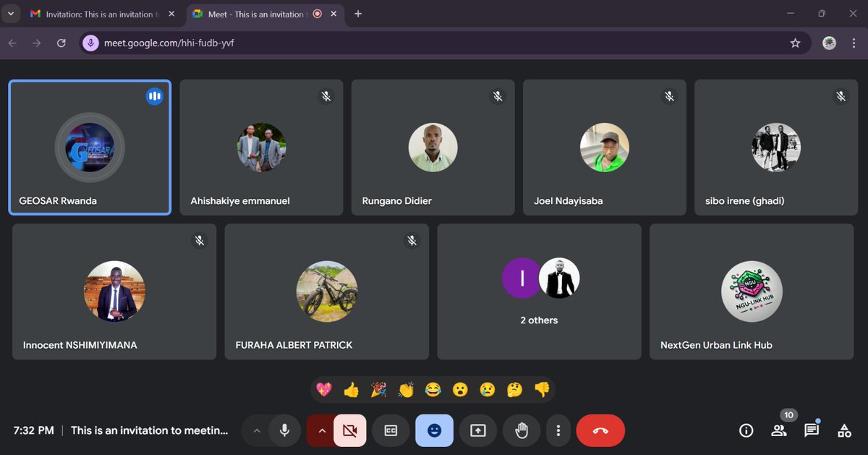Select the FURAHA ALBERT PATRICK tile

point(327,292)
